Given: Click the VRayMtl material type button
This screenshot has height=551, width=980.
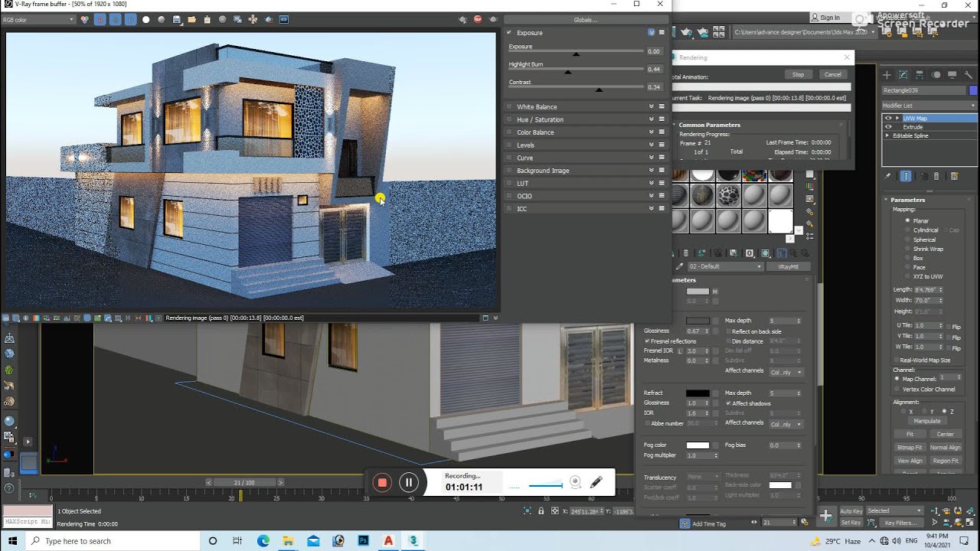Looking at the screenshot, I should click(789, 266).
